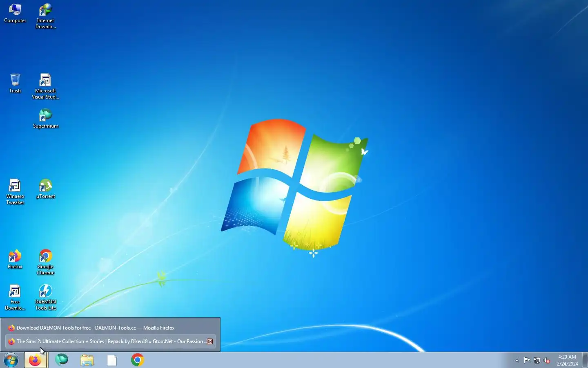The height and width of the screenshot is (368, 588).
Task: Switch to the DAEMON Tools Firefox window
Action: pyautogui.click(x=110, y=328)
